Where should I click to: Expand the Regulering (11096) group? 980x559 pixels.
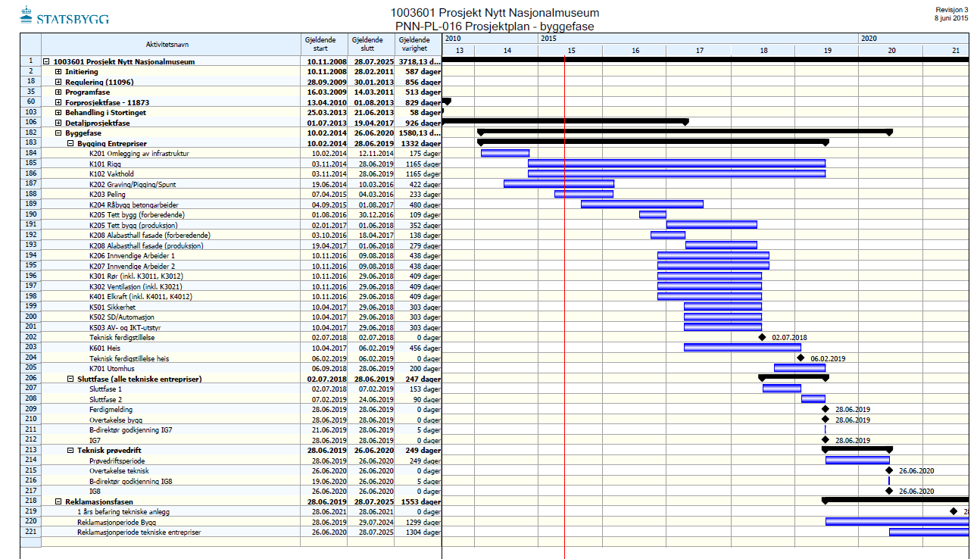58,82
